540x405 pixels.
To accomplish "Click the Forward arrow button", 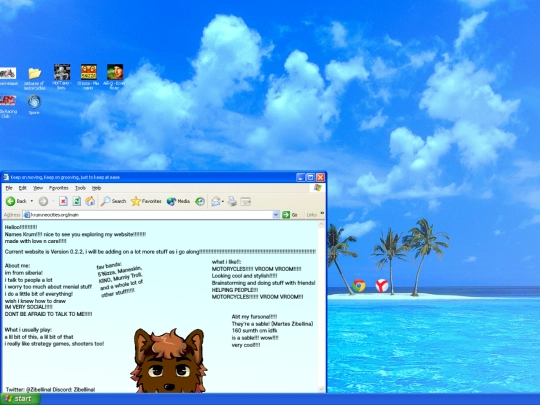I will click(x=43, y=201).
